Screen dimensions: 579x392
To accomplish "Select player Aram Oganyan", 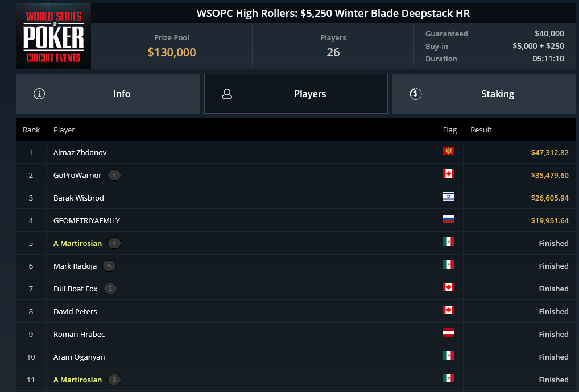I will [79, 357].
